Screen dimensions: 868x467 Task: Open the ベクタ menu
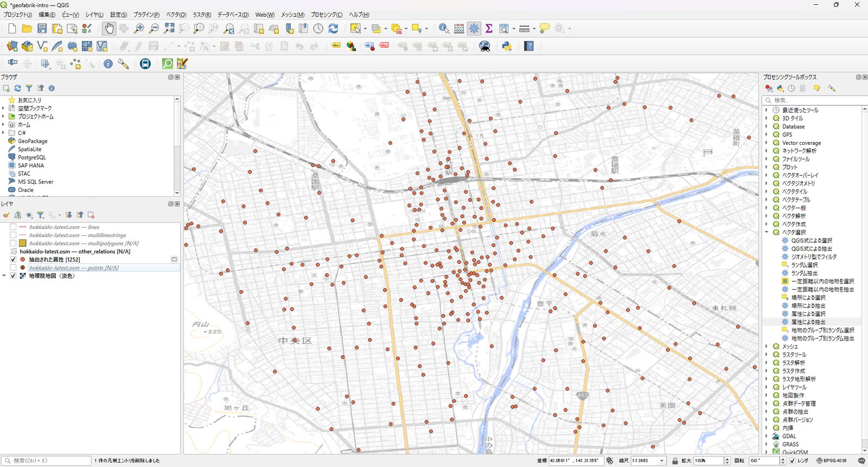(x=176, y=15)
